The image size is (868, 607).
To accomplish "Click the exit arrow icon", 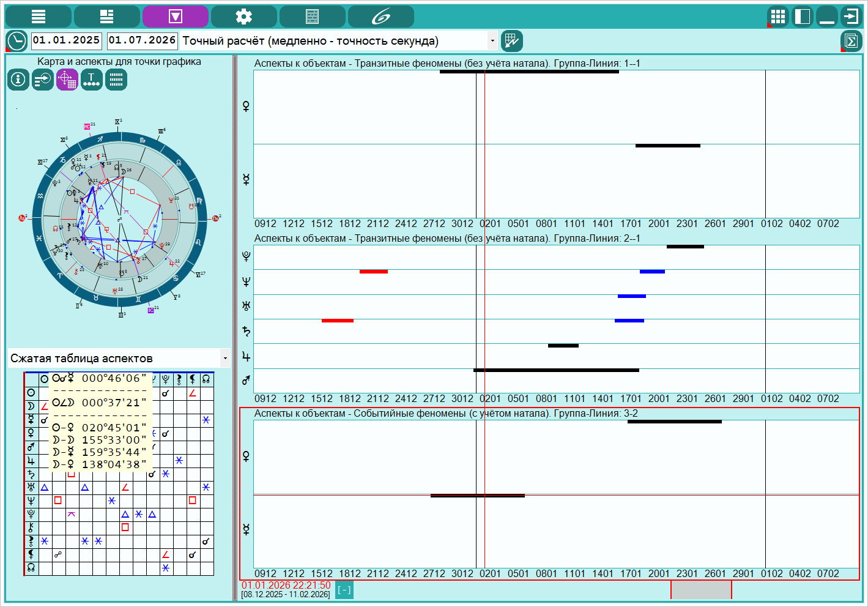I will (851, 17).
